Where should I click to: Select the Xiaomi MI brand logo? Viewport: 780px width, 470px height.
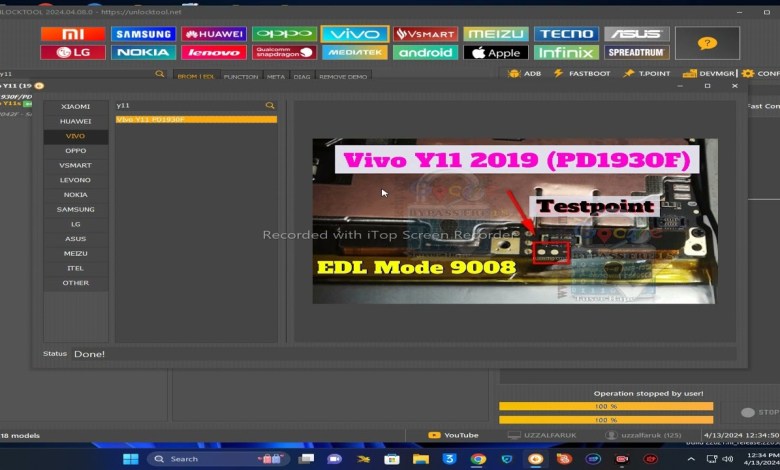pyautogui.click(x=73, y=34)
